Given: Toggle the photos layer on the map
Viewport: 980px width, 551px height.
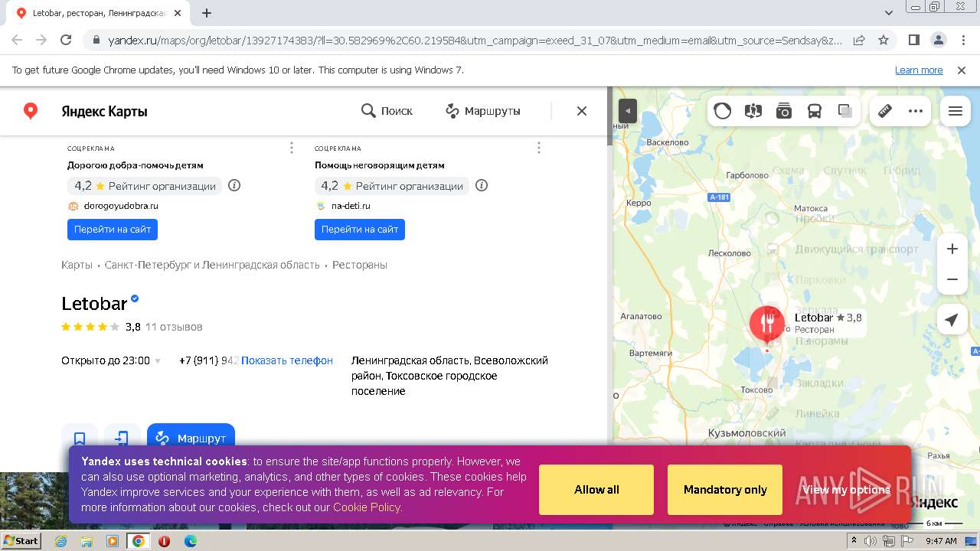Looking at the screenshot, I should [x=784, y=111].
